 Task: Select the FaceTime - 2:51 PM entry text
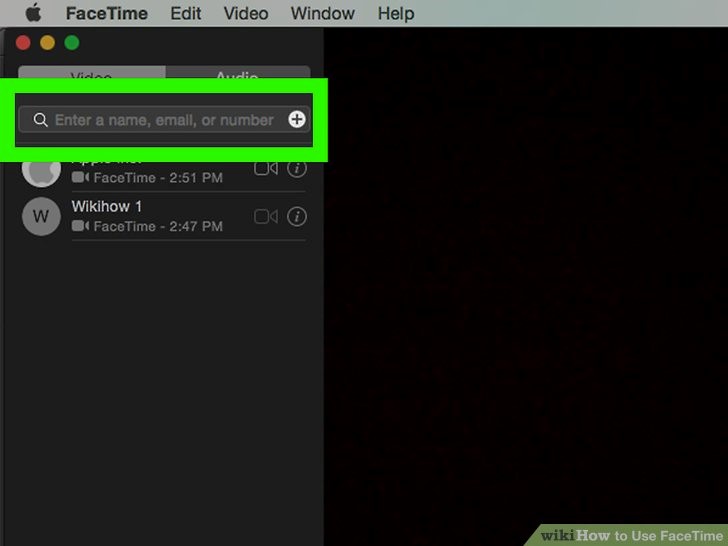pyautogui.click(x=158, y=178)
